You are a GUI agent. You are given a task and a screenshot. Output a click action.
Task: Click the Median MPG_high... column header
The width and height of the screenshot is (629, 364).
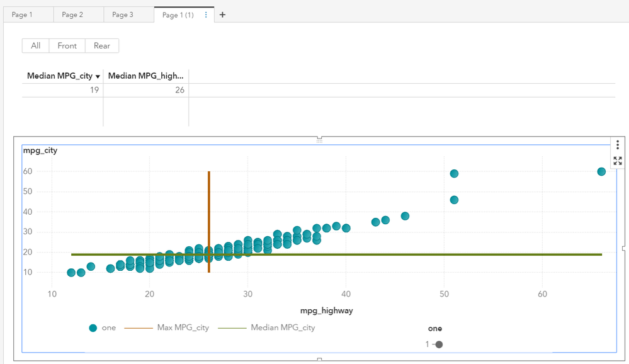pyautogui.click(x=145, y=76)
